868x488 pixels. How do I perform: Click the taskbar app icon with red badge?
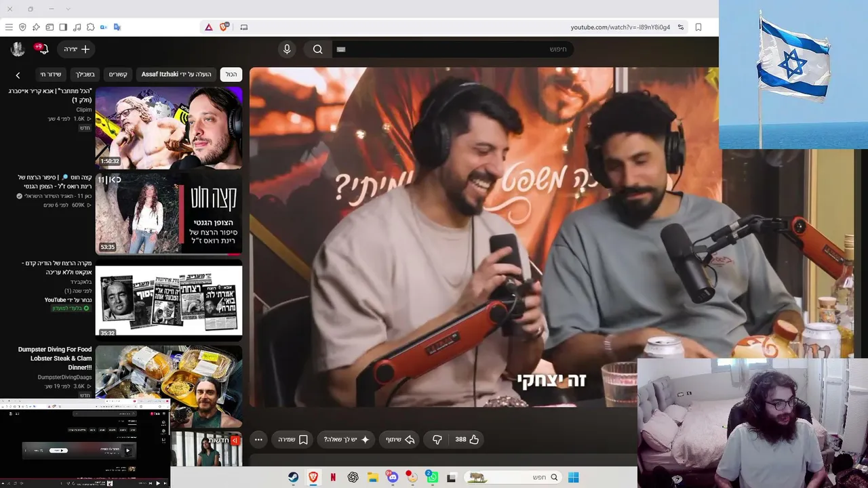point(412,477)
